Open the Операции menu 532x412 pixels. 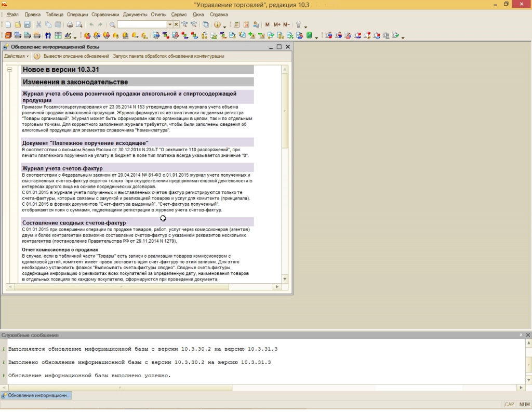tap(77, 15)
